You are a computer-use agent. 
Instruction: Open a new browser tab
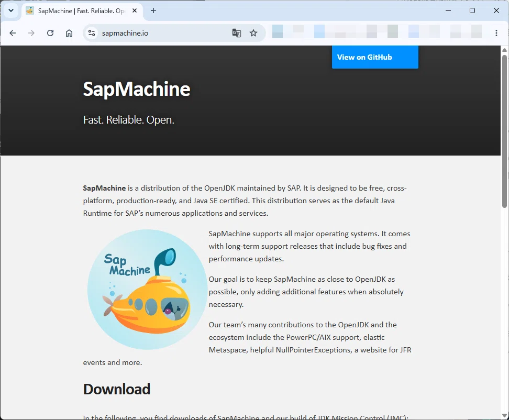[153, 10]
